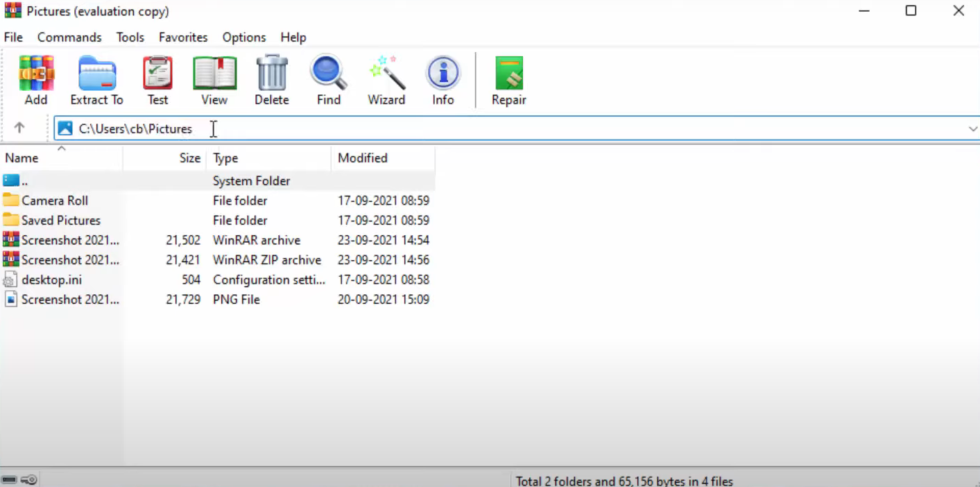
Task: Select the Camera Roll folder
Action: pyautogui.click(x=55, y=200)
